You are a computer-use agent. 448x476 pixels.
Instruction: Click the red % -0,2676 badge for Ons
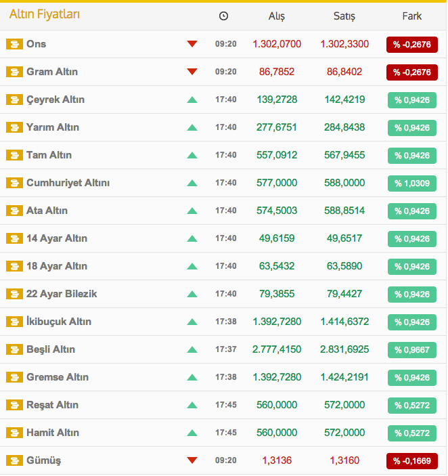(412, 45)
